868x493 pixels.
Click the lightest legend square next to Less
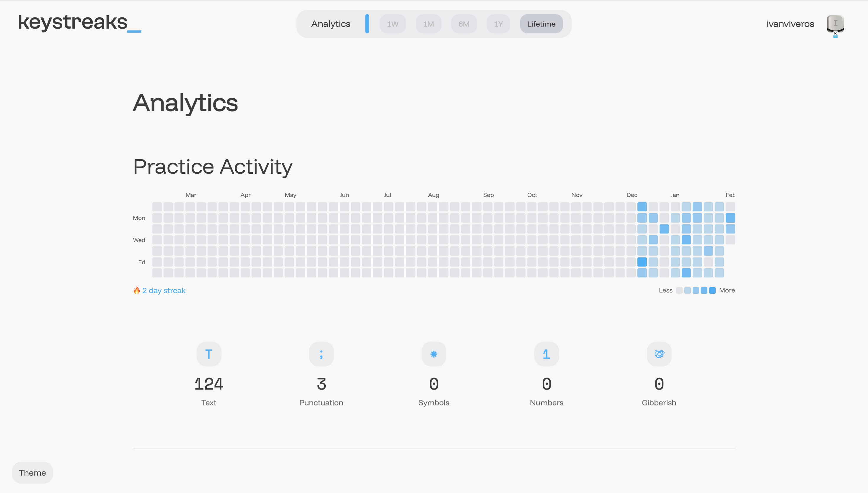pyautogui.click(x=679, y=290)
